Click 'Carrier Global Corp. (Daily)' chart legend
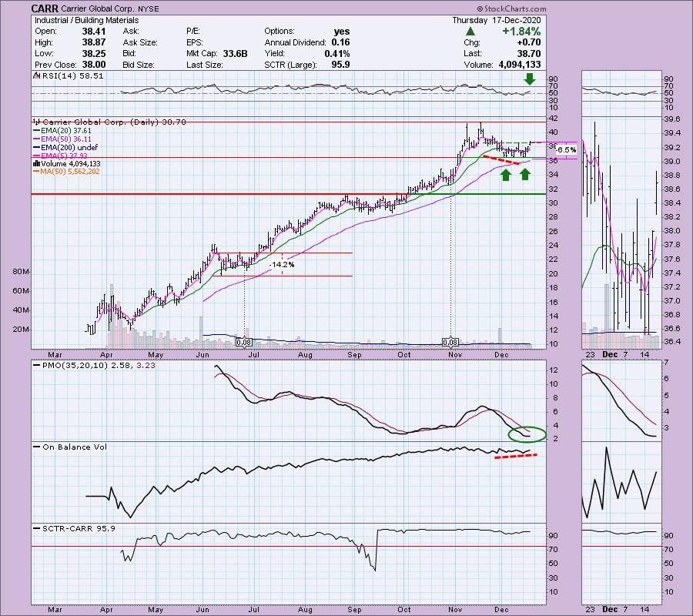Image resolution: width=693 pixels, height=616 pixels. (x=109, y=122)
